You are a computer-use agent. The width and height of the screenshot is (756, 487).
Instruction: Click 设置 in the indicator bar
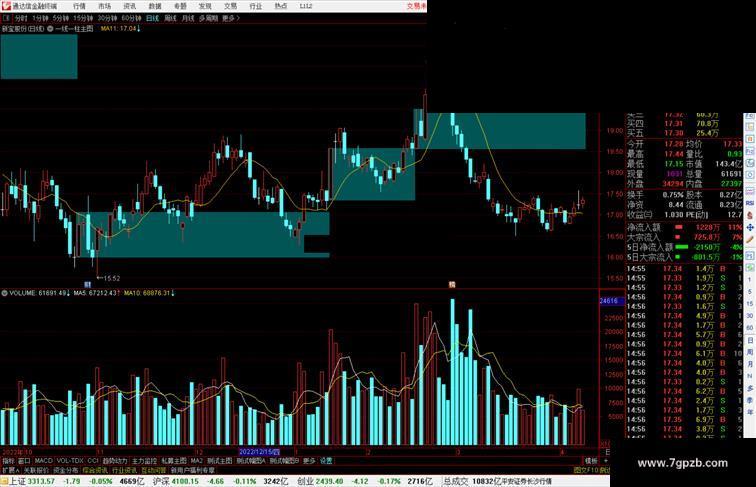[x=326, y=461]
